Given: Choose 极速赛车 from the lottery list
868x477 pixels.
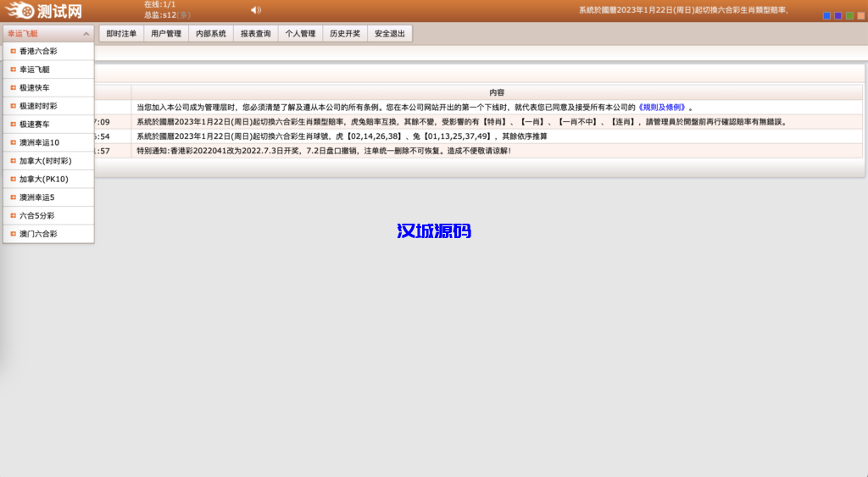Looking at the screenshot, I should (x=48, y=124).
